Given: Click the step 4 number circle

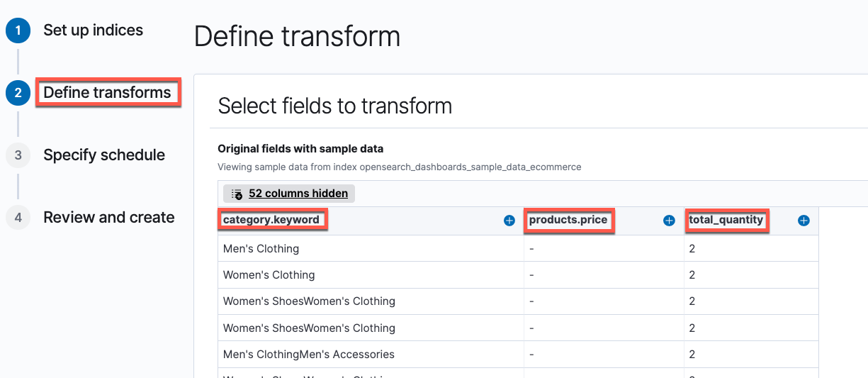Looking at the screenshot, I should [18, 218].
